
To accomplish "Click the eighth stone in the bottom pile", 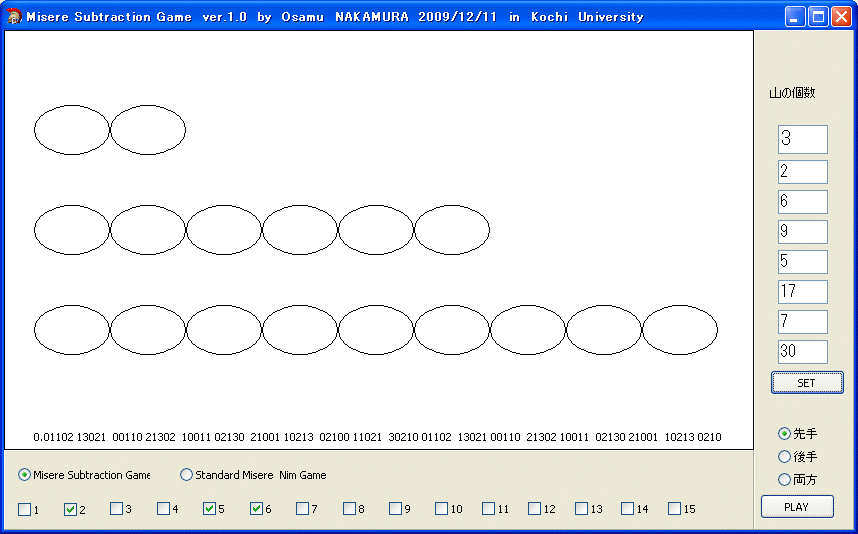I will click(604, 330).
